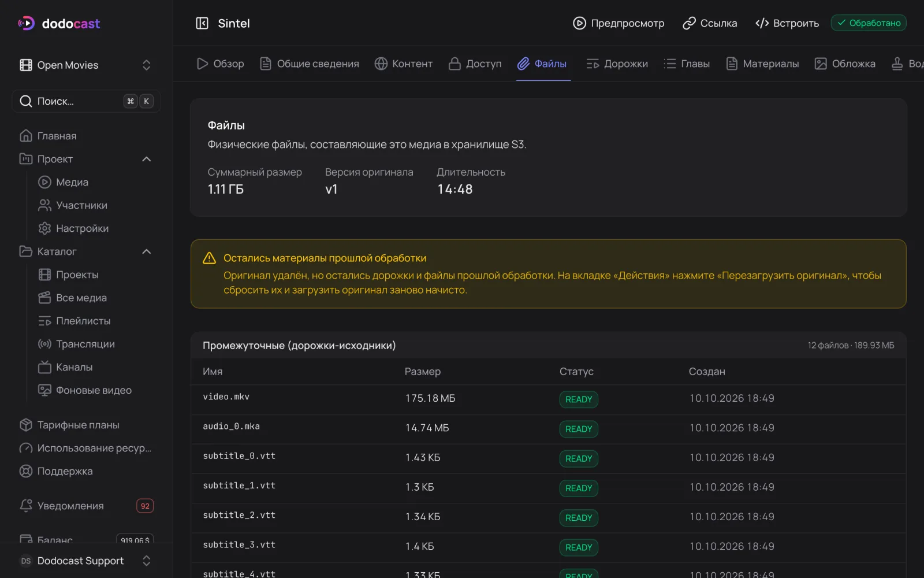
Task: Collapse the Проект section chevron
Action: click(147, 159)
